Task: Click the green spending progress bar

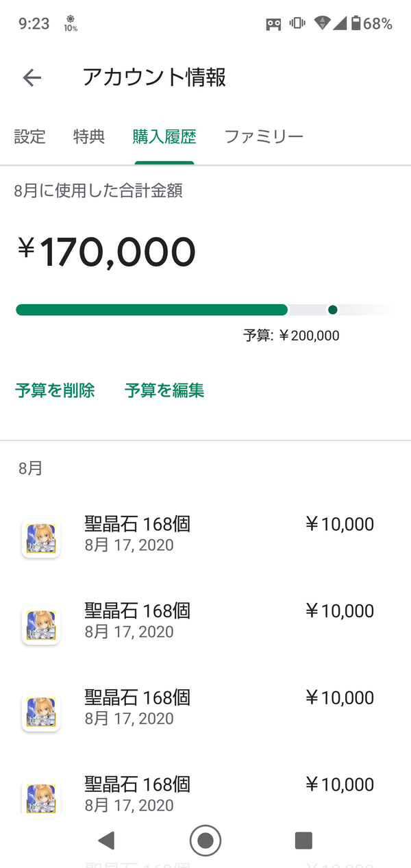Action: click(x=151, y=310)
